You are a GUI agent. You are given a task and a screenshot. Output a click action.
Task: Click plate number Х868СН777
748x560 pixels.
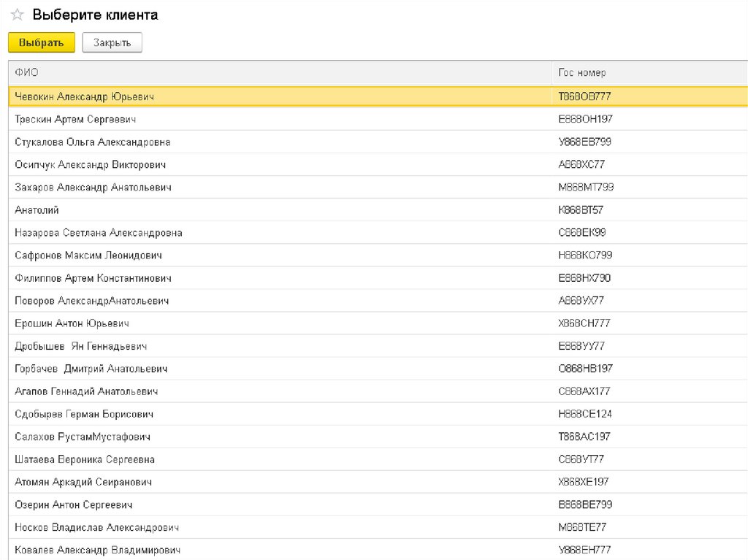[584, 323]
